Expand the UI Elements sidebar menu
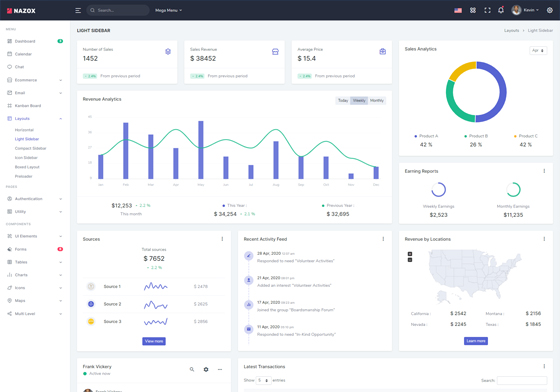560x392 pixels. click(x=35, y=236)
